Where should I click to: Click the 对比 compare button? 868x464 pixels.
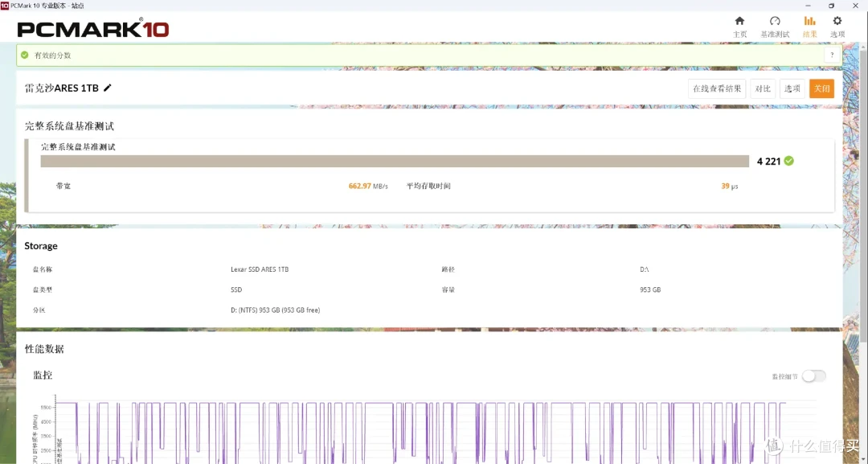[x=763, y=88]
